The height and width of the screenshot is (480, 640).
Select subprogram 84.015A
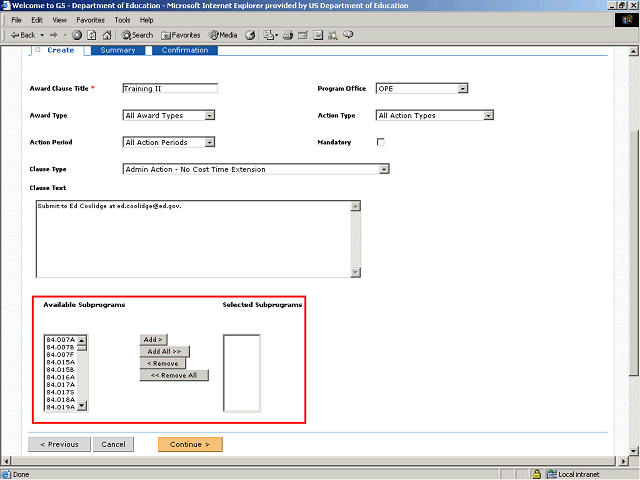click(60, 362)
